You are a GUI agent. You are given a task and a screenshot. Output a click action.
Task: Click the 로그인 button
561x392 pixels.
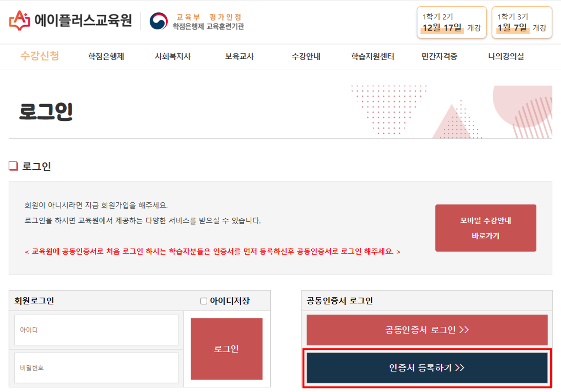(x=226, y=349)
